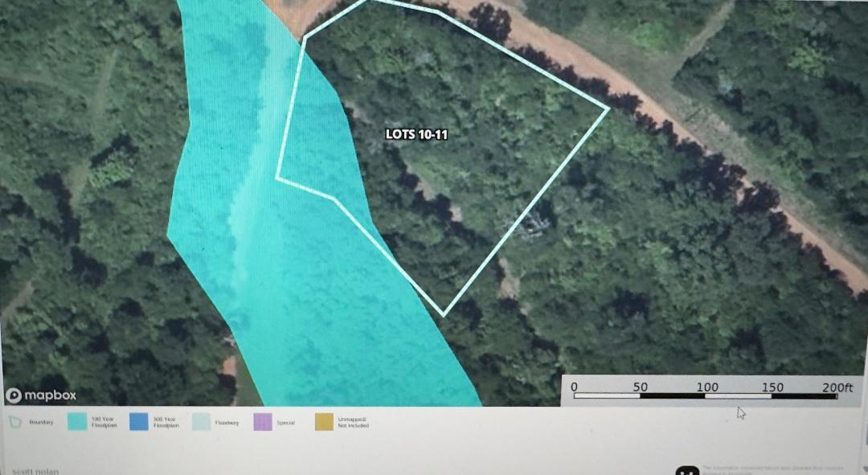Click the 200ft mark on scale bar
Viewport: 868px width, 475px height.
click(837, 387)
